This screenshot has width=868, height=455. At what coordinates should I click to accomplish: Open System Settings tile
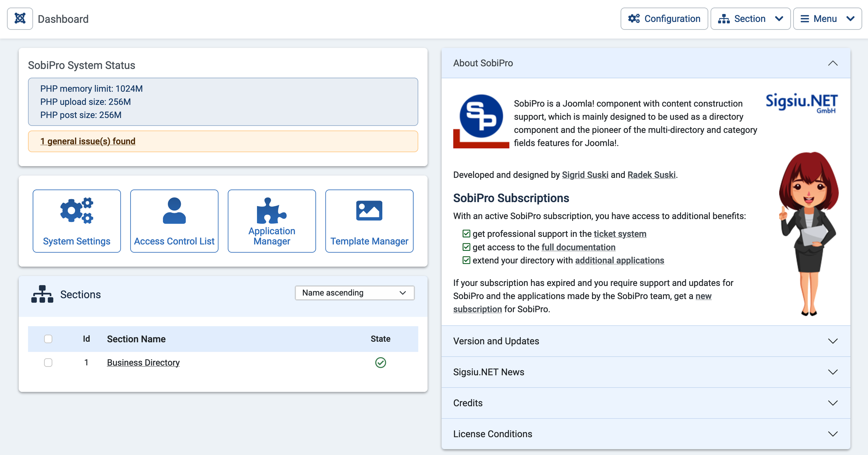point(77,221)
